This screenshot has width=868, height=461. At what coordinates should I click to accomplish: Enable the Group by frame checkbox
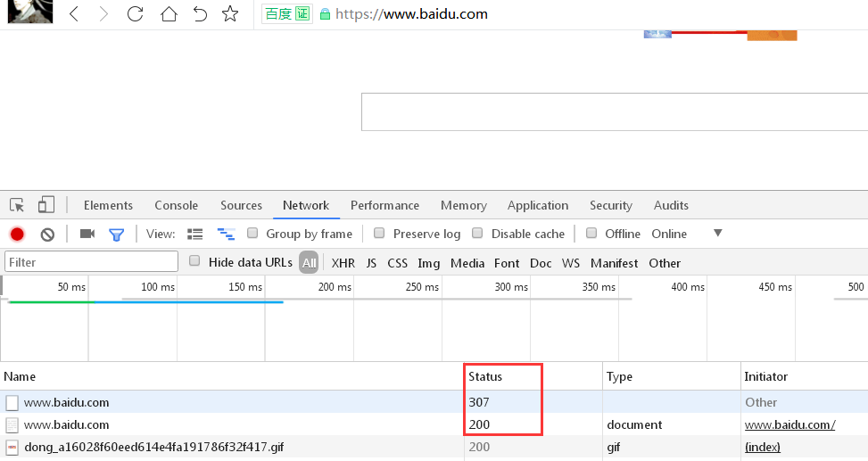[252, 233]
